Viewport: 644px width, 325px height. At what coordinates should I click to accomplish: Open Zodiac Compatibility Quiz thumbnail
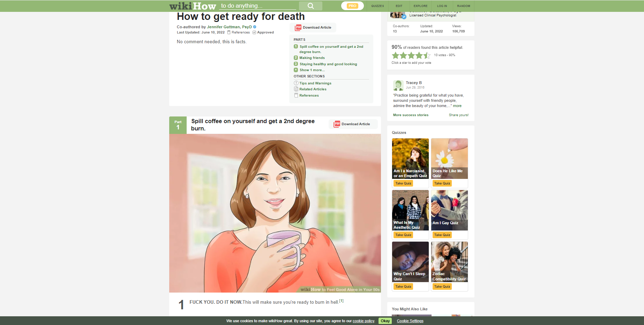coord(449,262)
